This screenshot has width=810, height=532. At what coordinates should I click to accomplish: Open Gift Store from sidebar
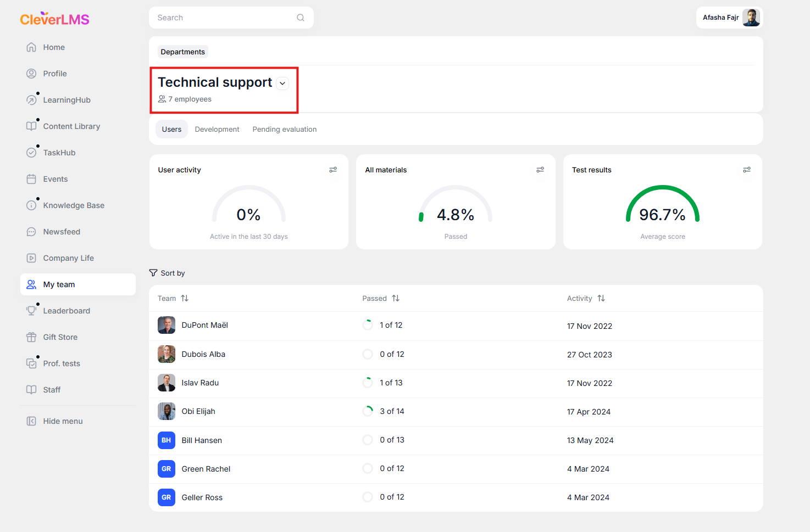pyautogui.click(x=60, y=337)
